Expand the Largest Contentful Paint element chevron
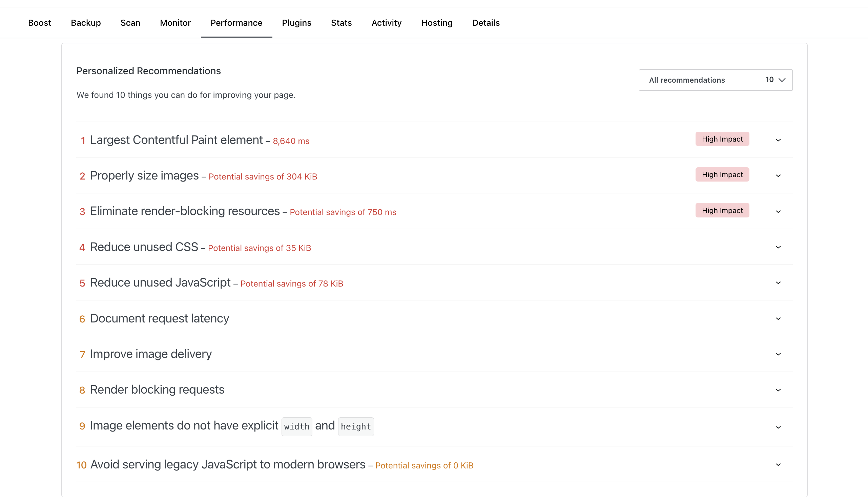Screen dimensions: 868x504 coord(778,140)
